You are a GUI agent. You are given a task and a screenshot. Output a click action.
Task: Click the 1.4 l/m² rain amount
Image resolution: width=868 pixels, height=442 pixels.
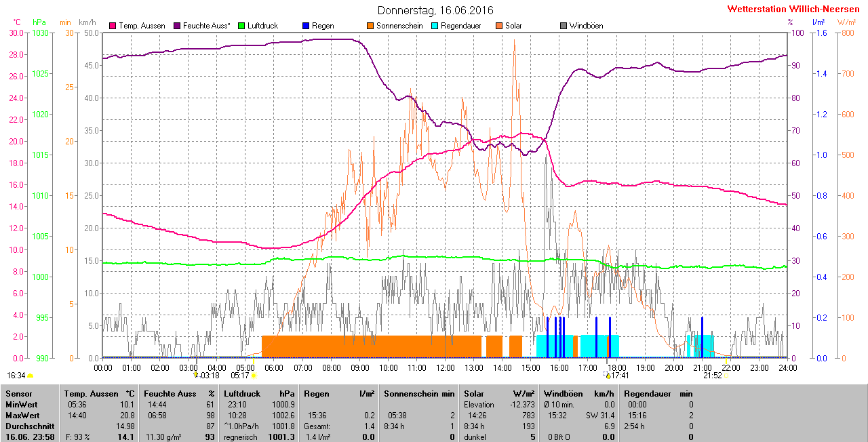tap(319, 437)
